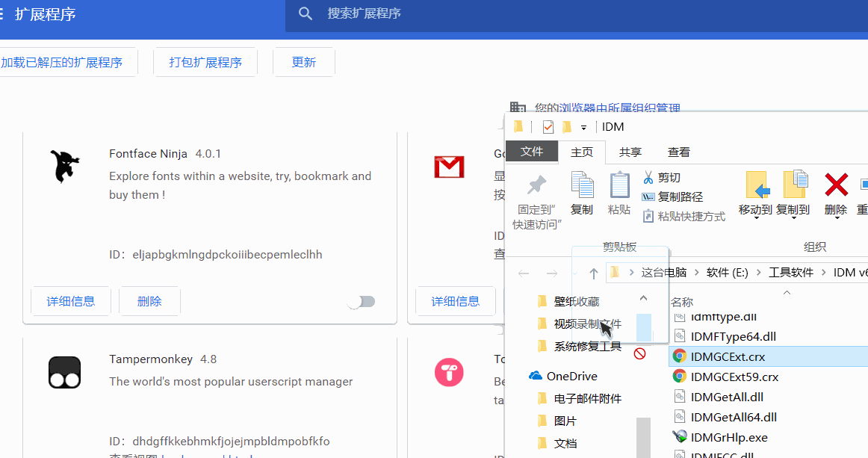
Task: Enable the Fontface Ninja extension toggle
Action: (361, 301)
